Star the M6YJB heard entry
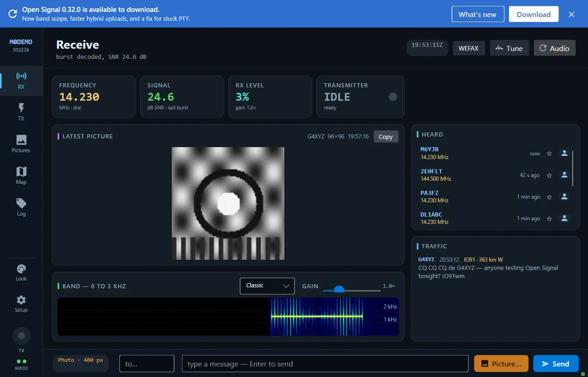588x377 pixels. [549, 154]
